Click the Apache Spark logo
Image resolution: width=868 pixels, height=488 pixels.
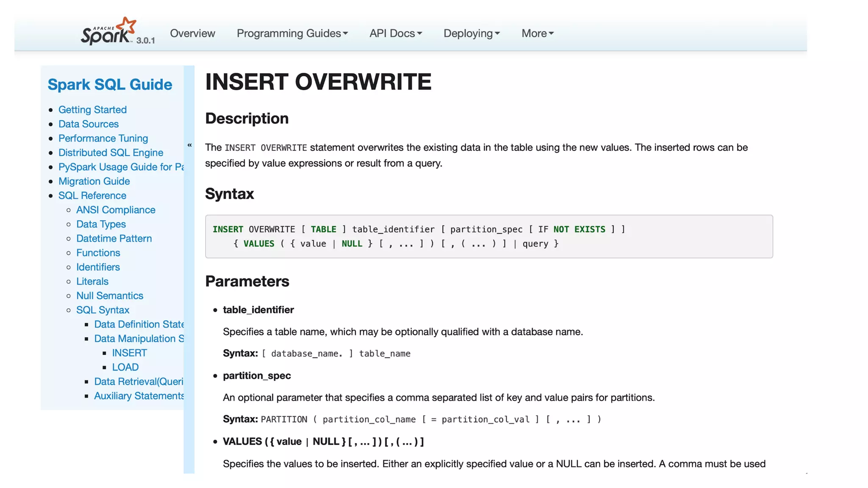click(x=108, y=31)
